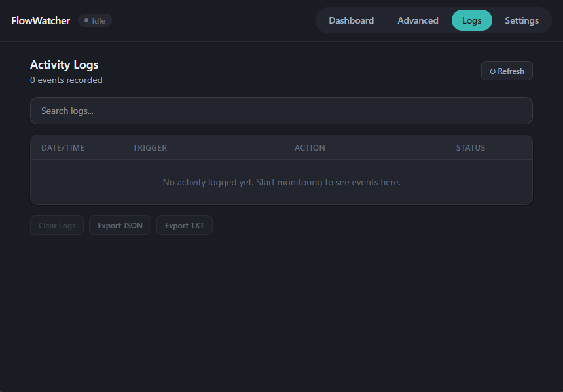Select the Idle status indicator
The width and height of the screenshot is (563, 392).
click(94, 20)
